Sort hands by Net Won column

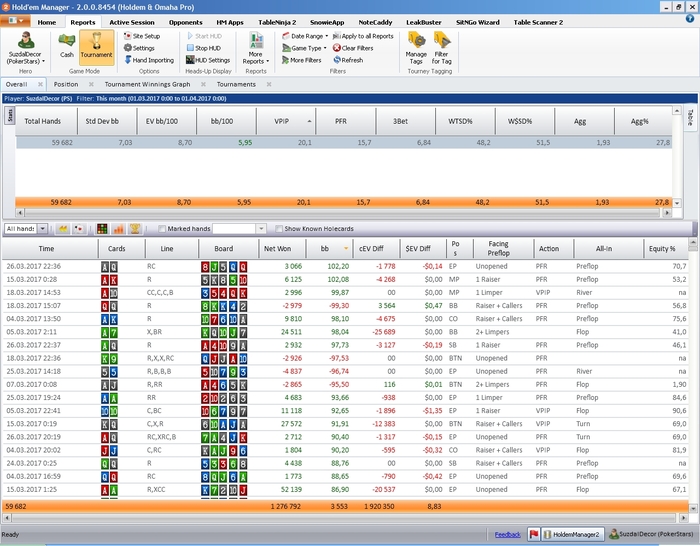point(282,249)
